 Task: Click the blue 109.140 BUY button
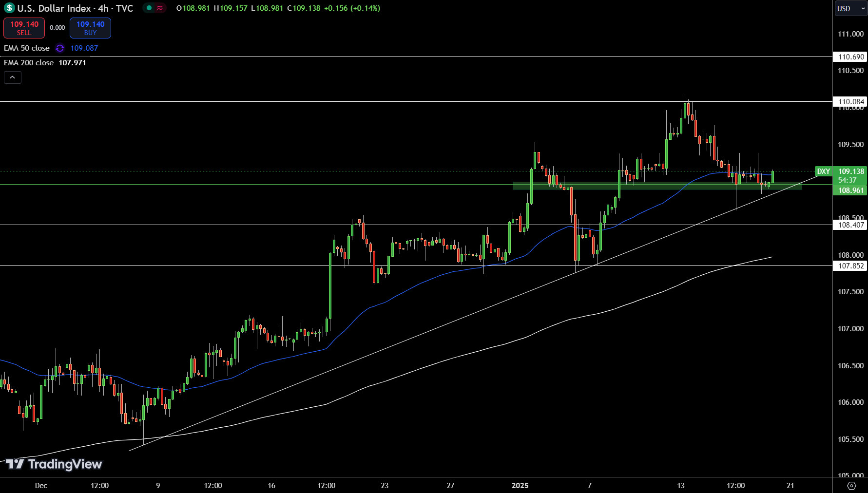coord(90,28)
